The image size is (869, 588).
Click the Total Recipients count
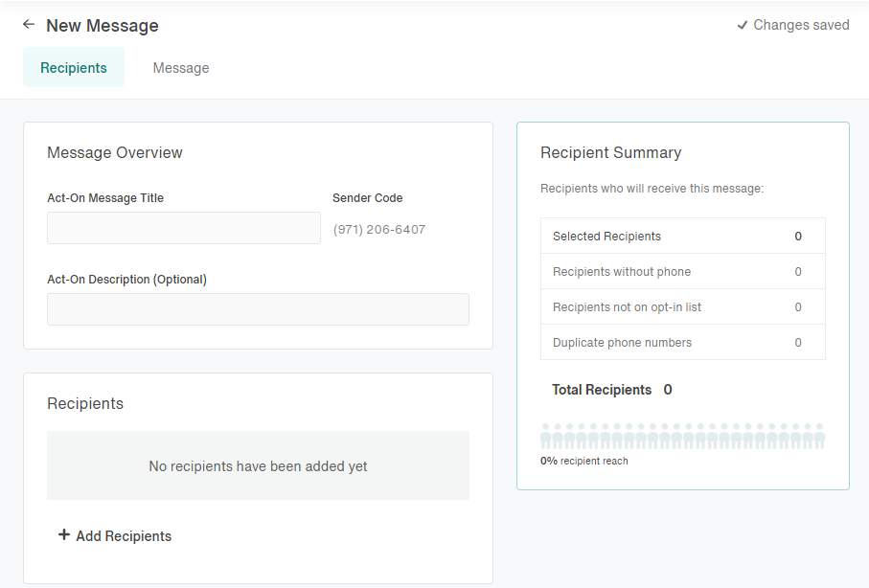pos(668,390)
